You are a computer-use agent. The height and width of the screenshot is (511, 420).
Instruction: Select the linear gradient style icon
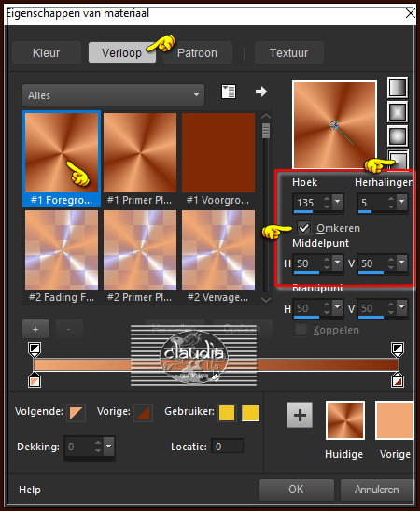(398, 88)
